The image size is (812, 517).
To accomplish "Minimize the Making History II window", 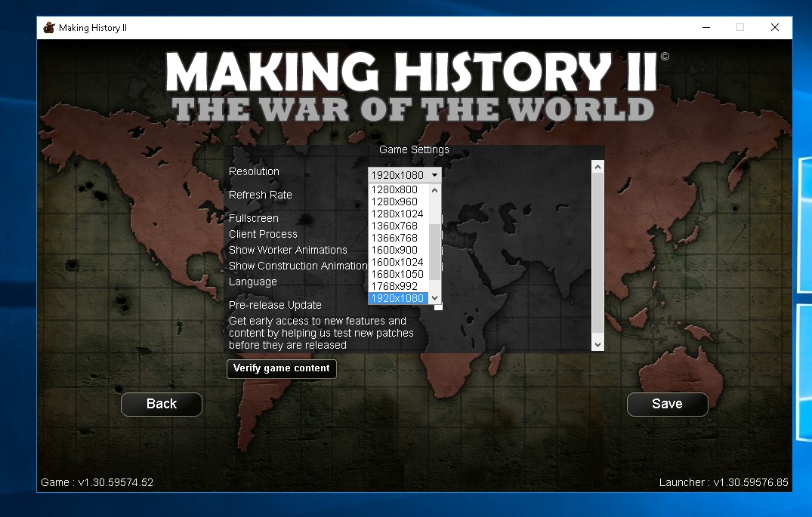I will click(x=705, y=27).
